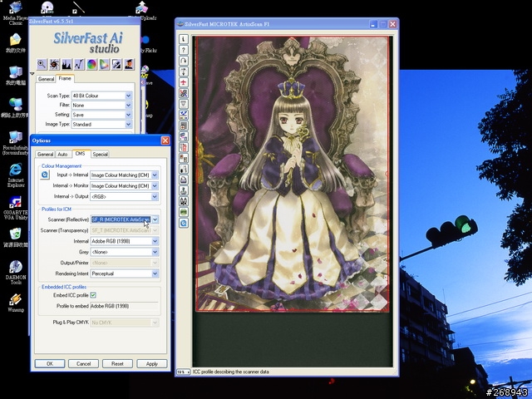Collapse the triangle expander above General tab
The width and height of the screenshot is (532, 399).
pos(32,73)
